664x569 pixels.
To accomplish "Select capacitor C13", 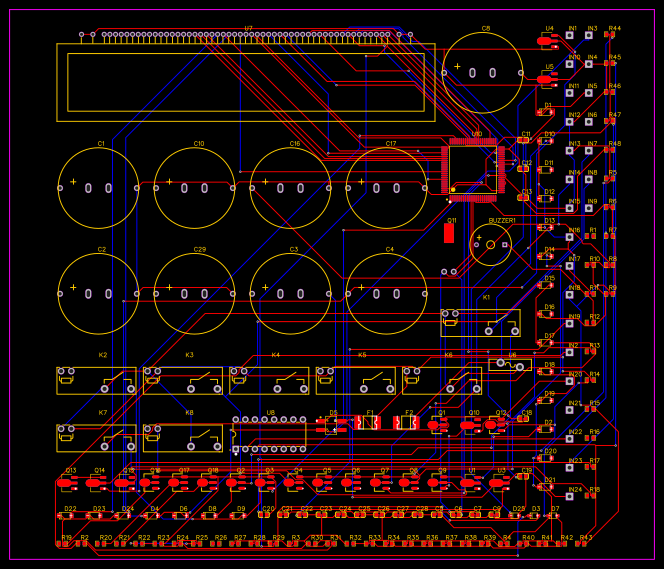I will point(523,198).
